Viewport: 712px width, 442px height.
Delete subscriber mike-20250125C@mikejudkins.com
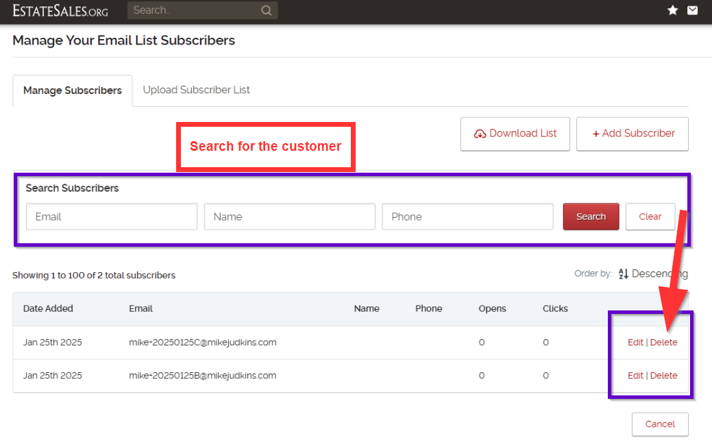663,343
